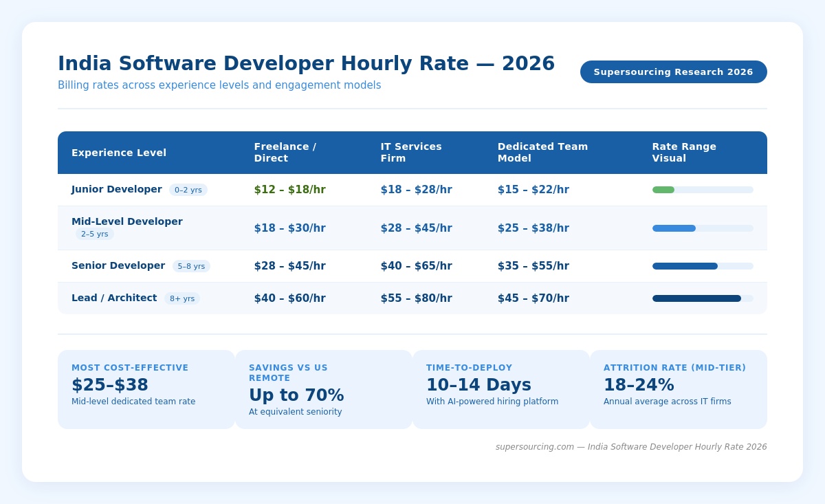Click the With AI-powered hiring platform caption
Screen dimensions: 825x504
click(x=492, y=402)
